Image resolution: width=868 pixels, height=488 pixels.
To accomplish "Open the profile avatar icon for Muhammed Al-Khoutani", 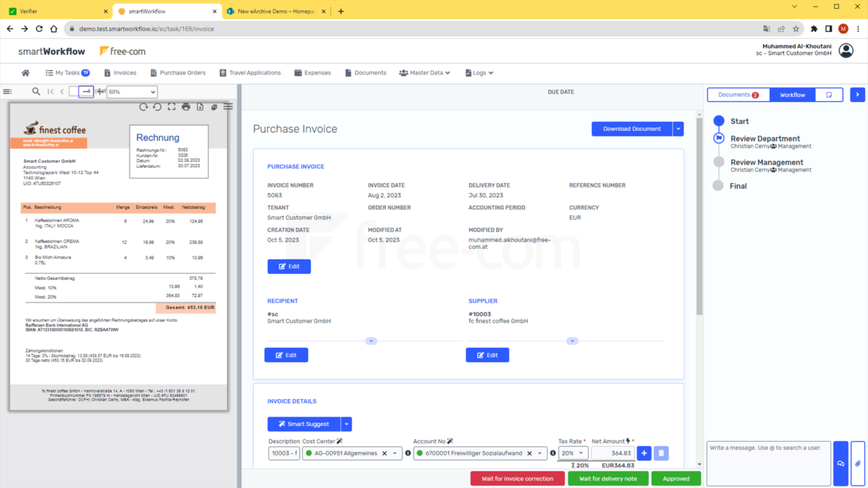I will click(x=845, y=51).
